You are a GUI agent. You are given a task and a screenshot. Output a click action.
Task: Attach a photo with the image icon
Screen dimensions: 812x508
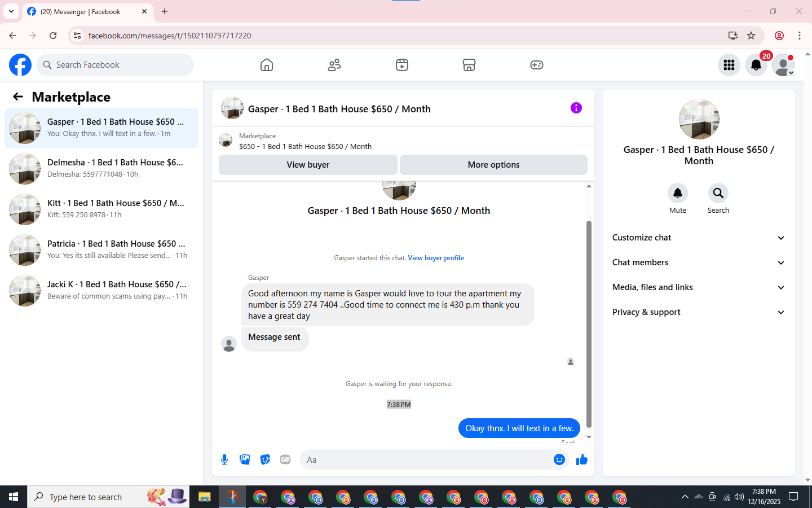[x=245, y=459]
